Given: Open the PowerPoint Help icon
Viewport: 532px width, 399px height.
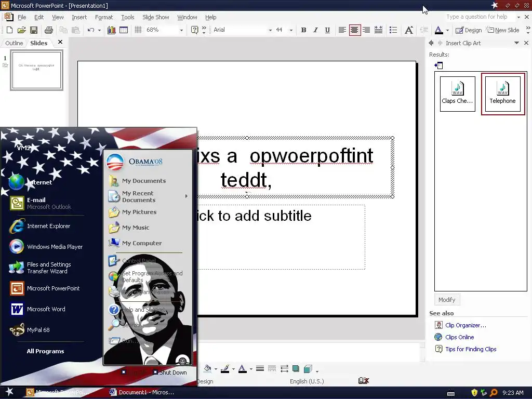Looking at the screenshot, I should pyautogui.click(x=194, y=30).
